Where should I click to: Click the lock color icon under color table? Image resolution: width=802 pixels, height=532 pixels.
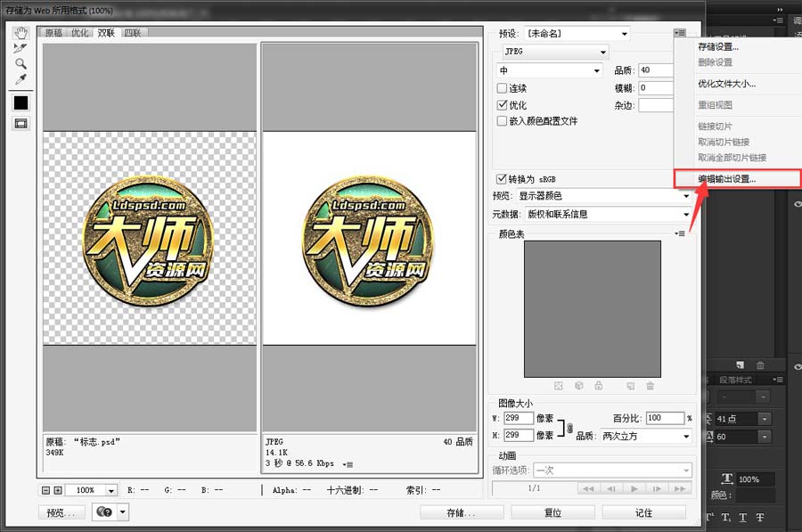(599, 386)
